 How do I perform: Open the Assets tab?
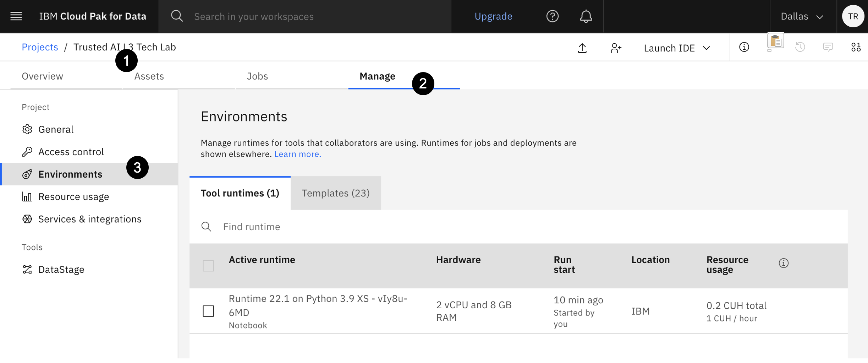click(x=149, y=76)
